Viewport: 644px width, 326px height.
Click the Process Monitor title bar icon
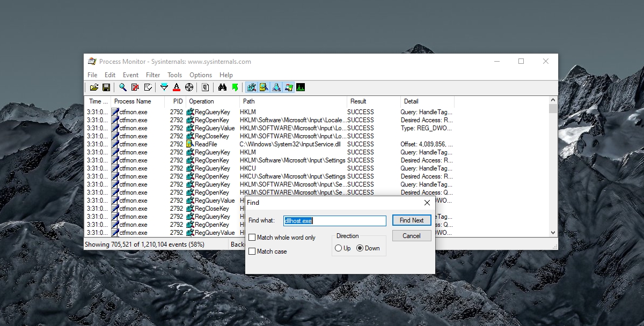(x=92, y=62)
